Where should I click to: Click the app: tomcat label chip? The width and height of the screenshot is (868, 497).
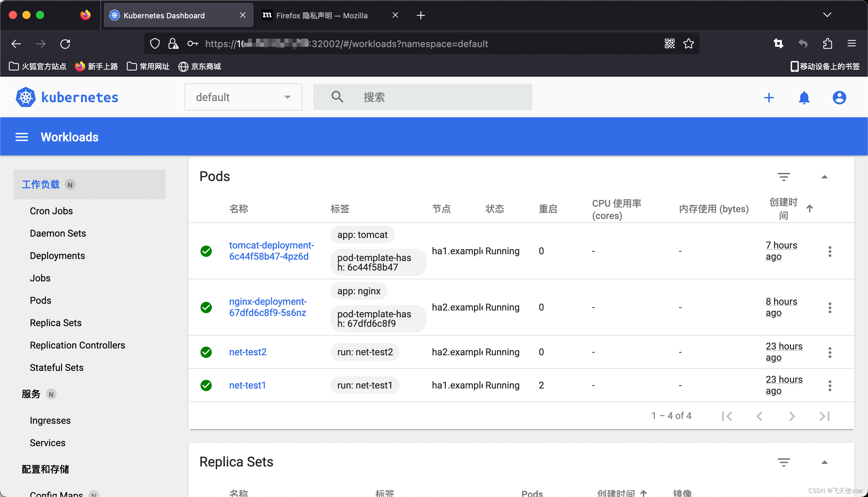point(362,235)
